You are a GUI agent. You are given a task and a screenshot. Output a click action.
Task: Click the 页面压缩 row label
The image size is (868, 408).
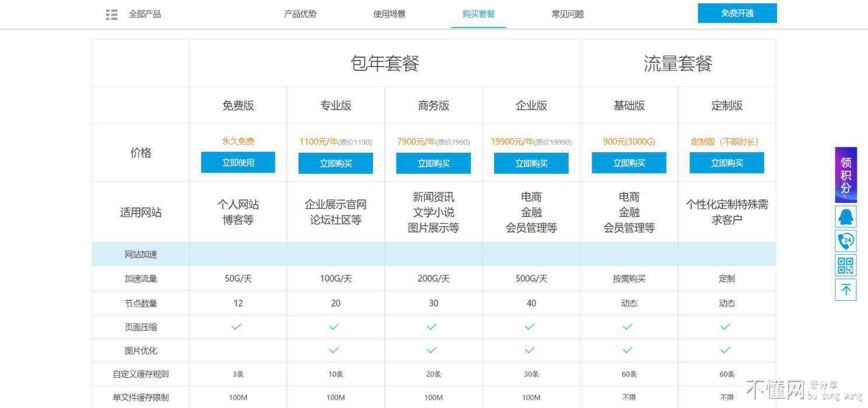pyautogui.click(x=141, y=327)
